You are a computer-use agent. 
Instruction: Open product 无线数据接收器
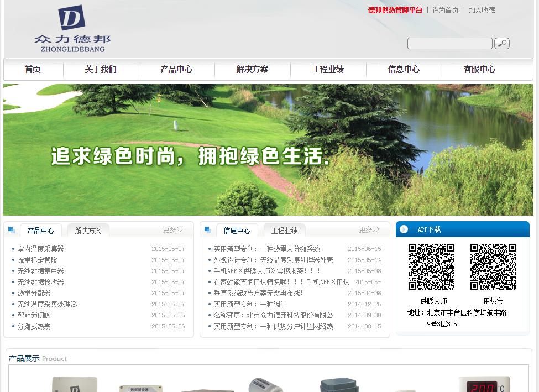tap(40, 282)
